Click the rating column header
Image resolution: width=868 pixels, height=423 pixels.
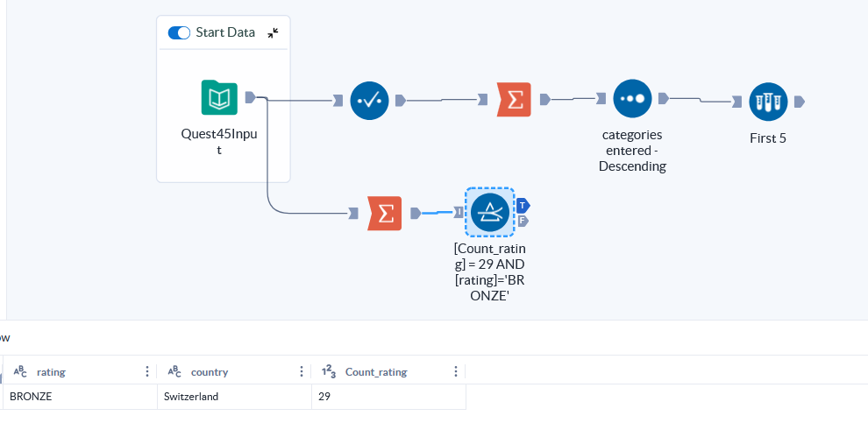pyautogui.click(x=51, y=371)
